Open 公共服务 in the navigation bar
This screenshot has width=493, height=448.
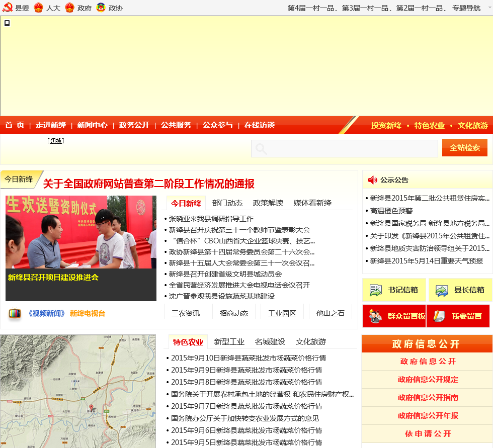coord(176,125)
